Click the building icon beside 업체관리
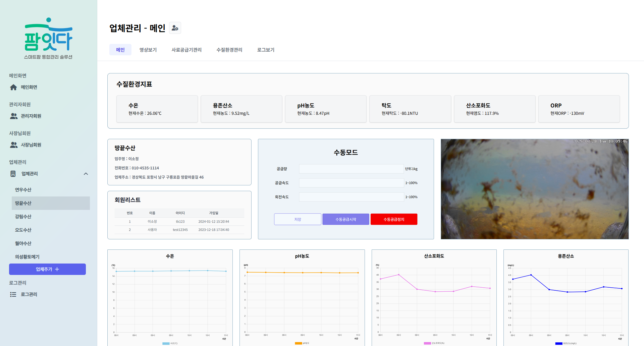Viewport: 644px width, 346px height. [x=13, y=174]
